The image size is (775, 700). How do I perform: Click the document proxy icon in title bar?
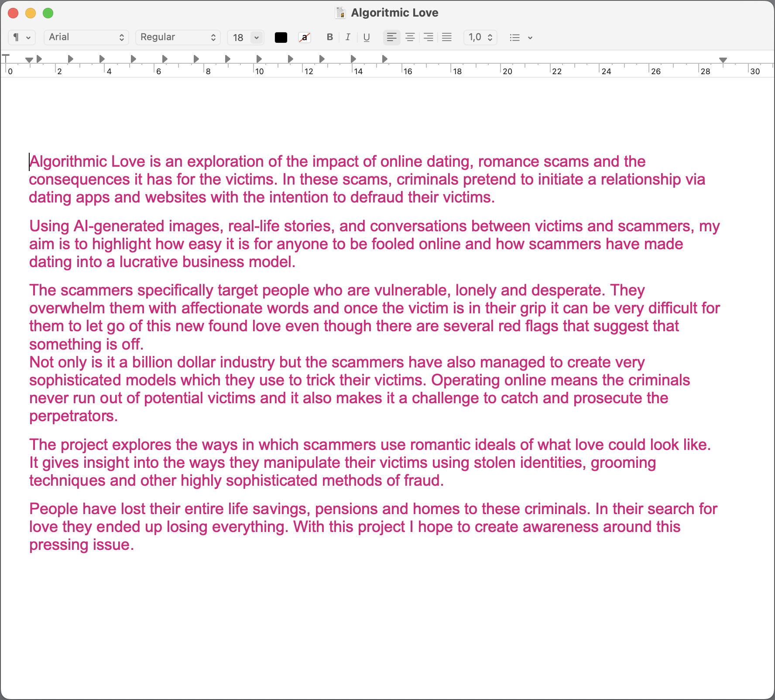[x=341, y=13]
